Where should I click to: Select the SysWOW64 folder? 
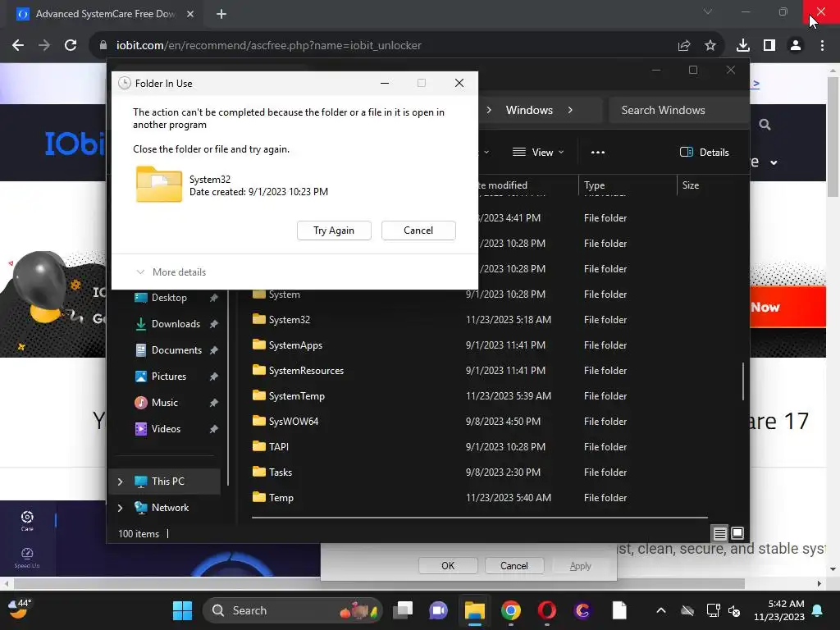(479, 422)
